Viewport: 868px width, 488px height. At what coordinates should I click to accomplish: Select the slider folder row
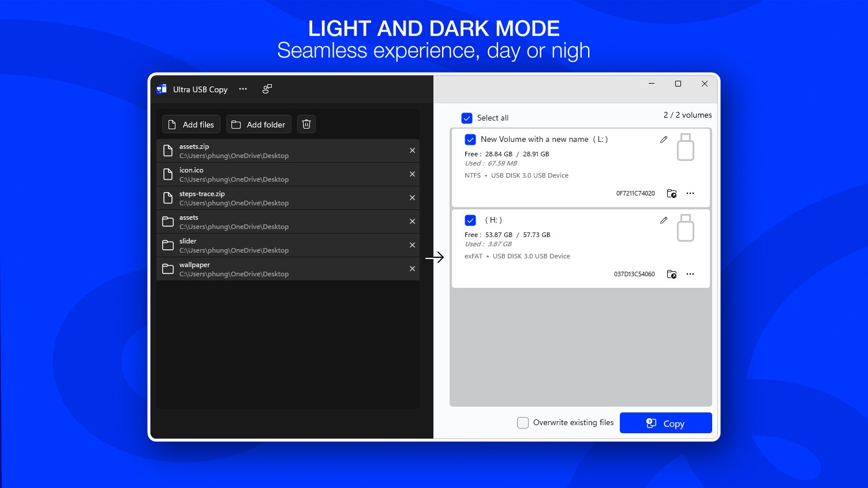287,245
